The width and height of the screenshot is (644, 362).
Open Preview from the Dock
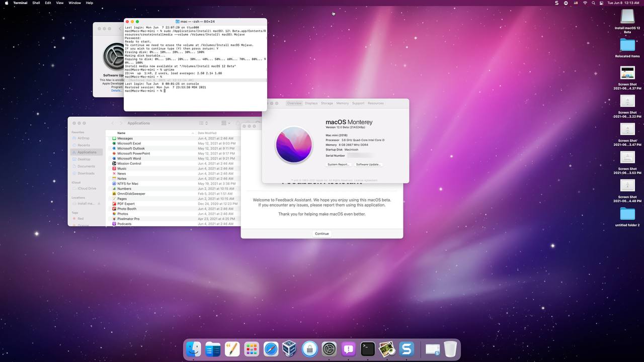point(387,349)
